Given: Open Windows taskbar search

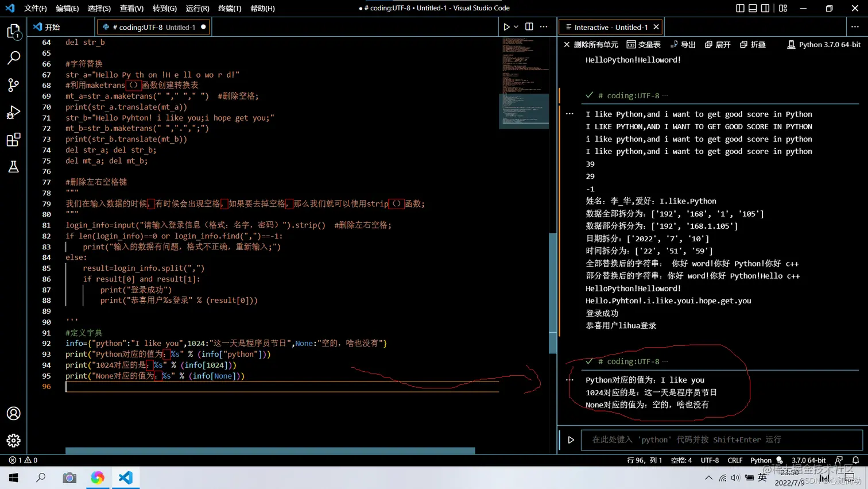Looking at the screenshot, I should coord(41,478).
